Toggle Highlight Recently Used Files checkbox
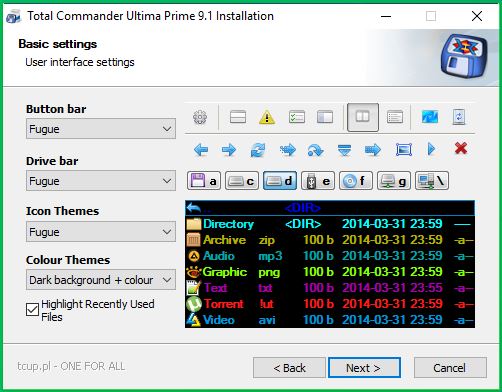The image size is (502, 392). (x=32, y=310)
